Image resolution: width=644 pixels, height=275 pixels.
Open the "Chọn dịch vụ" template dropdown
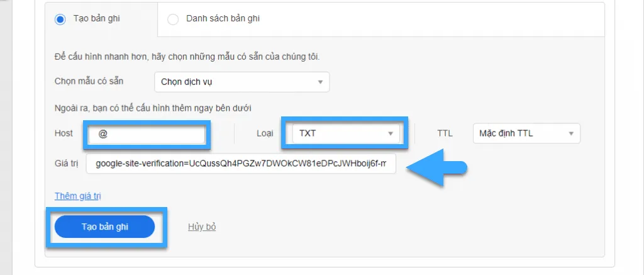tap(242, 82)
